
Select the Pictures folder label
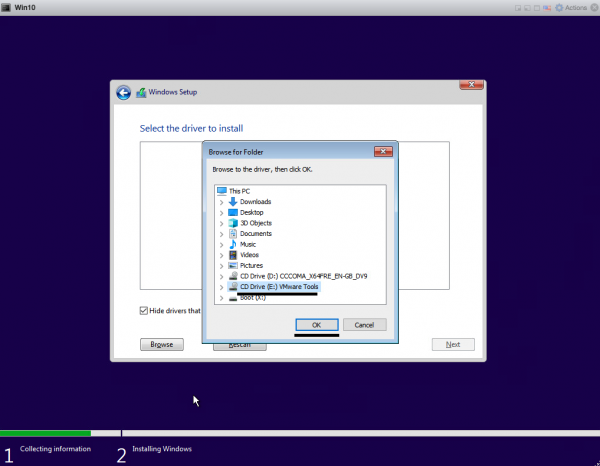coord(251,265)
